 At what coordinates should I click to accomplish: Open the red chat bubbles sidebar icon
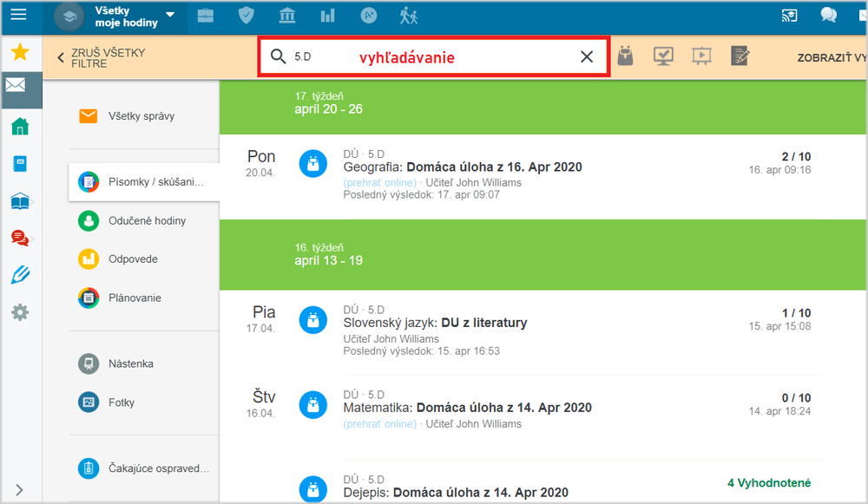(20, 239)
